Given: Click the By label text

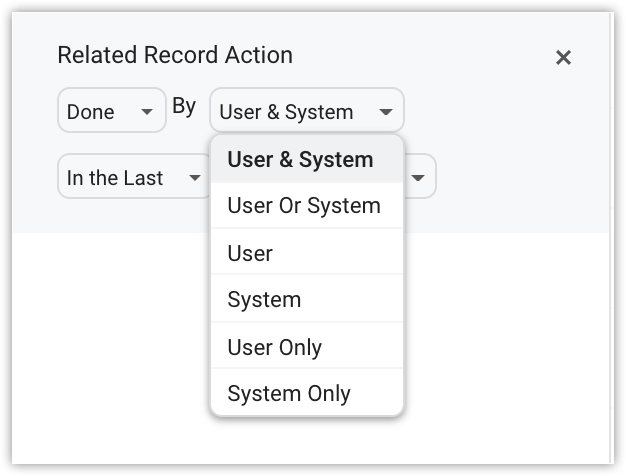Looking at the screenshot, I should pyautogui.click(x=184, y=107).
